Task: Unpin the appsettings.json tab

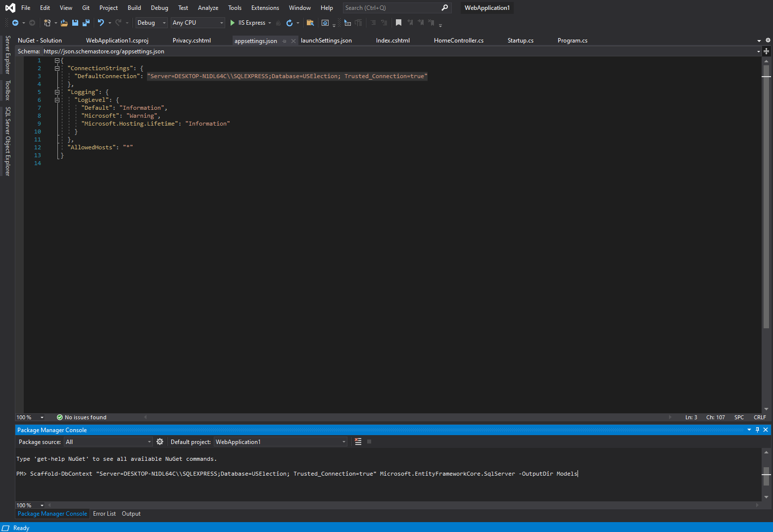Action: (x=284, y=41)
